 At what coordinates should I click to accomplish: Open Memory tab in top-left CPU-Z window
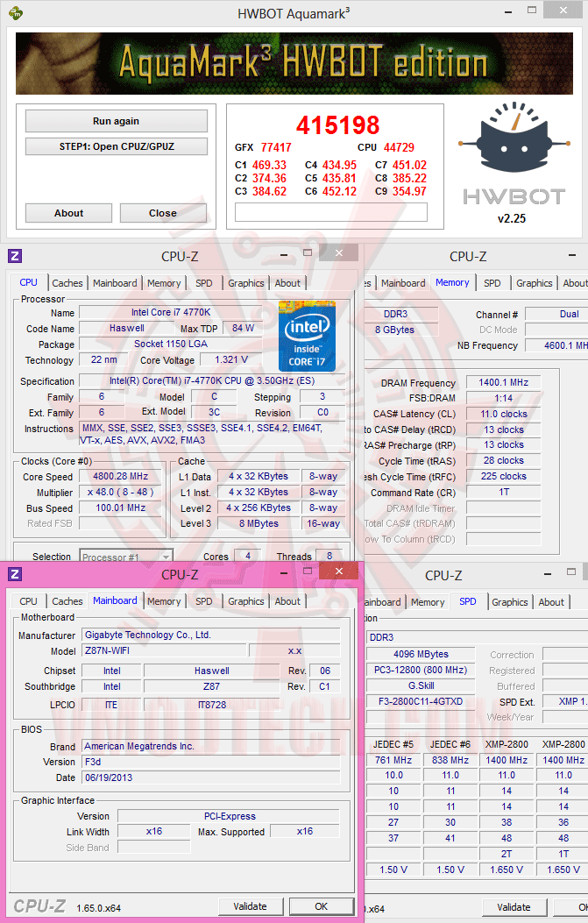click(164, 283)
